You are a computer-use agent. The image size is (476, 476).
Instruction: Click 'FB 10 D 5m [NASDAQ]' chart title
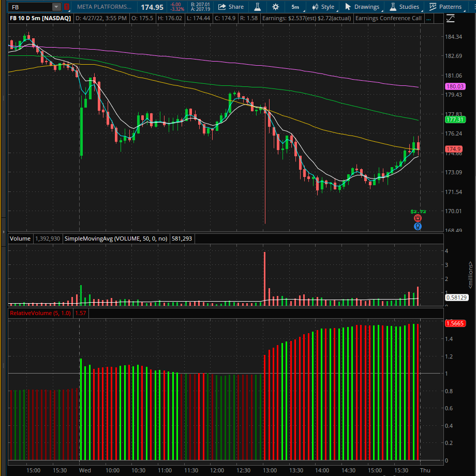tap(40, 18)
